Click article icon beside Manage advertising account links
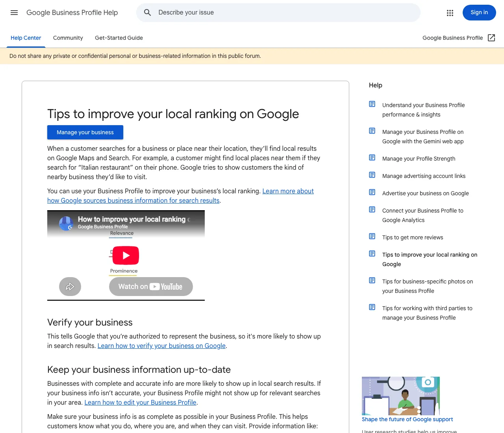The height and width of the screenshot is (433, 504). coord(372,175)
